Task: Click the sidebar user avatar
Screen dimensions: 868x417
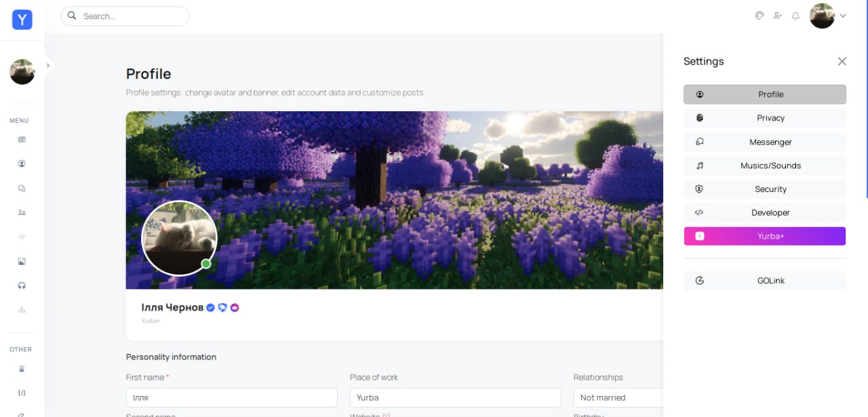Action: [x=22, y=72]
